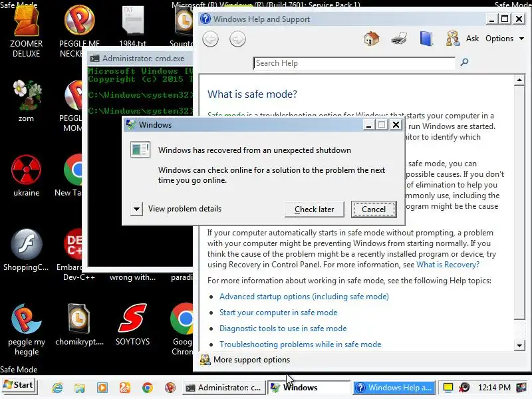Focus the Search Help text box
This screenshot has height=399, width=532.
click(354, 63)
